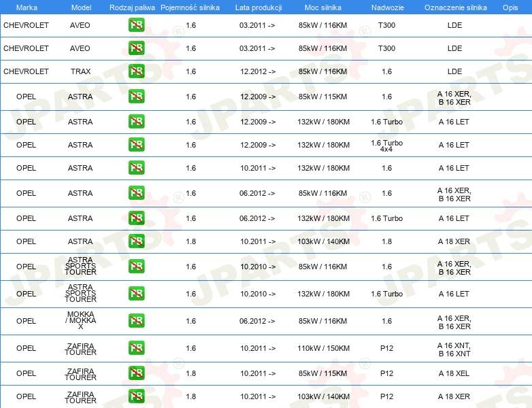Select the fuel icon in the ASTRA 1.6 Turbo 4x4 row

(x=136, y=144)
